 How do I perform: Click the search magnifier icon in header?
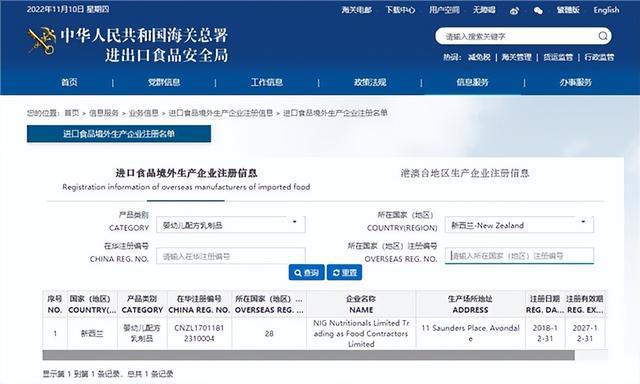pyautogui.click(x=603, y=36)
